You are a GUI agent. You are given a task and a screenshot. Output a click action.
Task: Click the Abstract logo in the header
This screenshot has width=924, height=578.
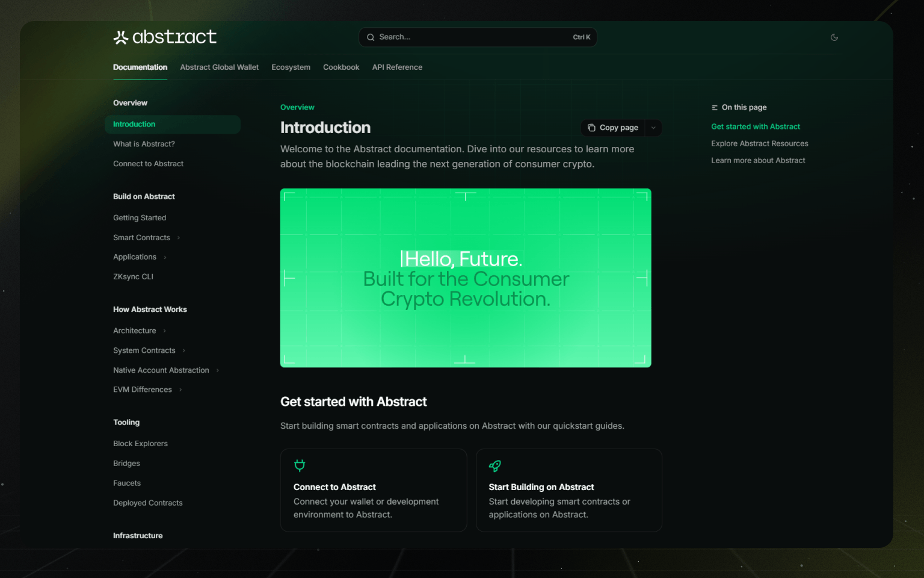pyautogui.click(x=165, y=37)
